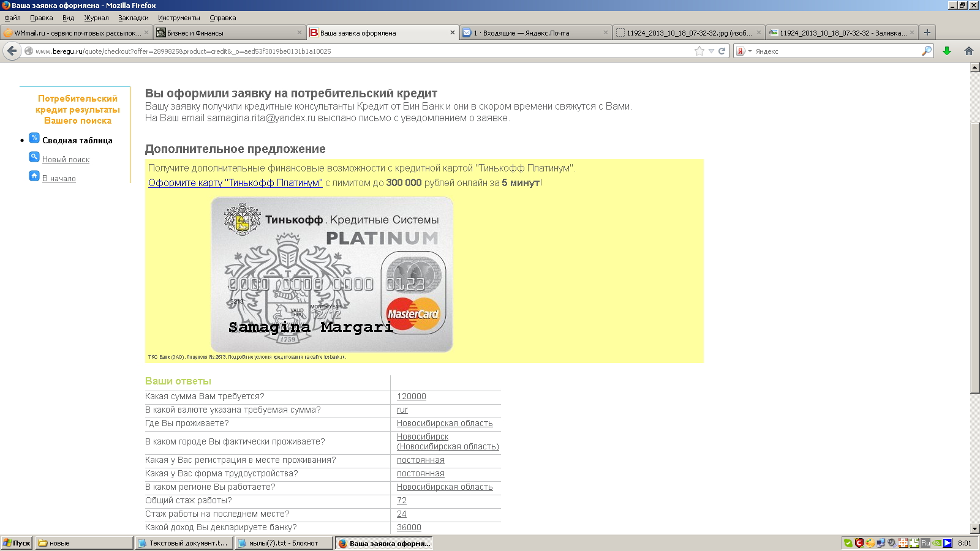Click the Ru language indicator in tray
Image resolution: width=980 pixels, height=551 pixels.
[x=925, y=543]
